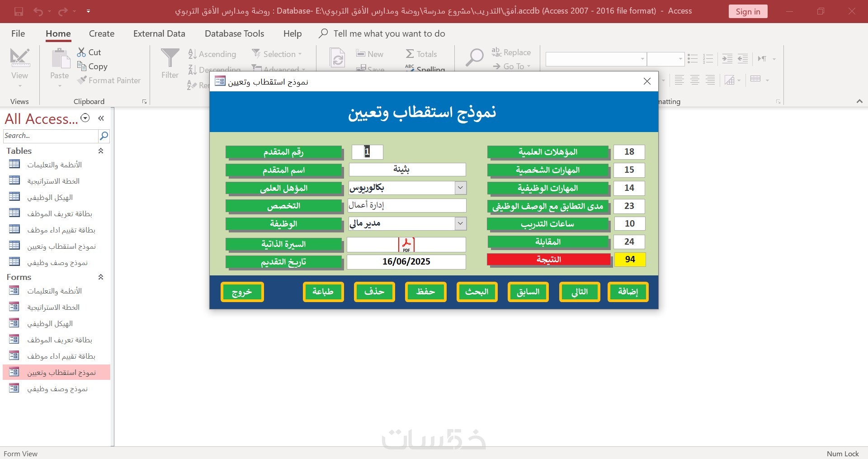Screen dimensions: 868x459
Task: Click the Refresh All icon
Action: [338, 58]
